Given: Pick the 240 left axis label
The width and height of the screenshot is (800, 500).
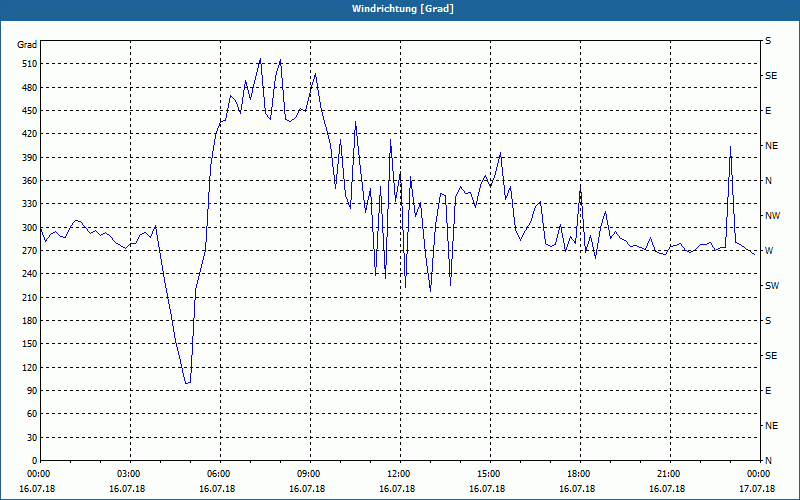Looking at the screenshot, I should pyautogui.click(x=29, y=274).
